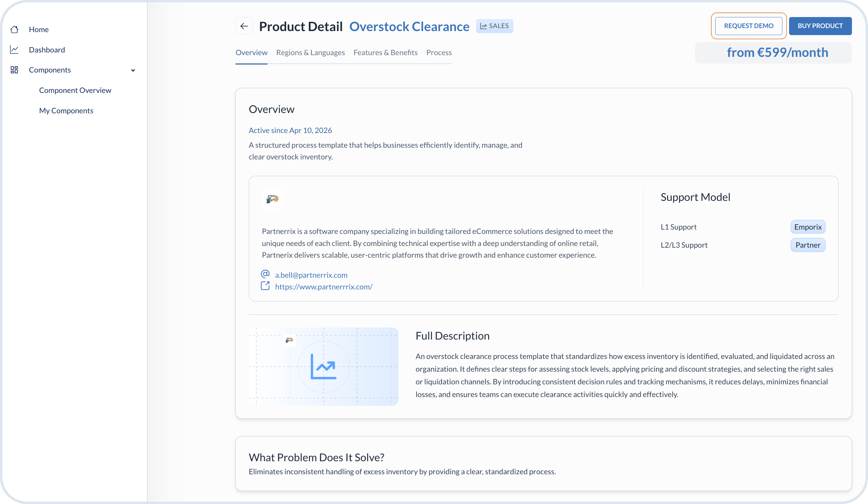The width and height of the screenshot is (868, 504).
Task: Click the REQUEST DEMO button
Action: (749, 26)
